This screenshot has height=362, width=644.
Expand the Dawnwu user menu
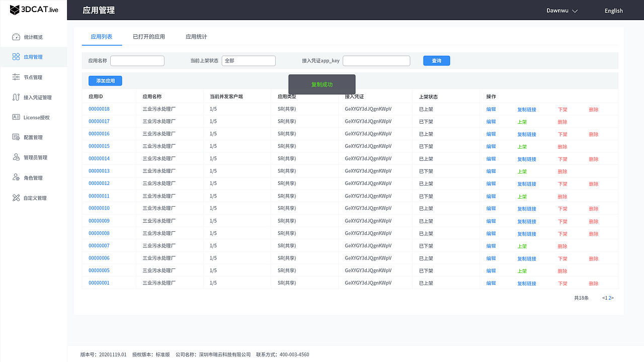(562, 11)
